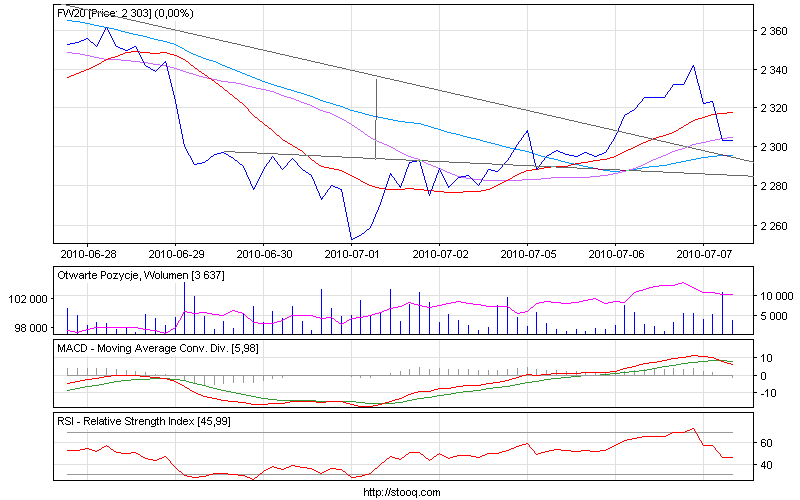Click the price low point on 2010-07-01
The image size is (800, 500).
pos(352,239)
